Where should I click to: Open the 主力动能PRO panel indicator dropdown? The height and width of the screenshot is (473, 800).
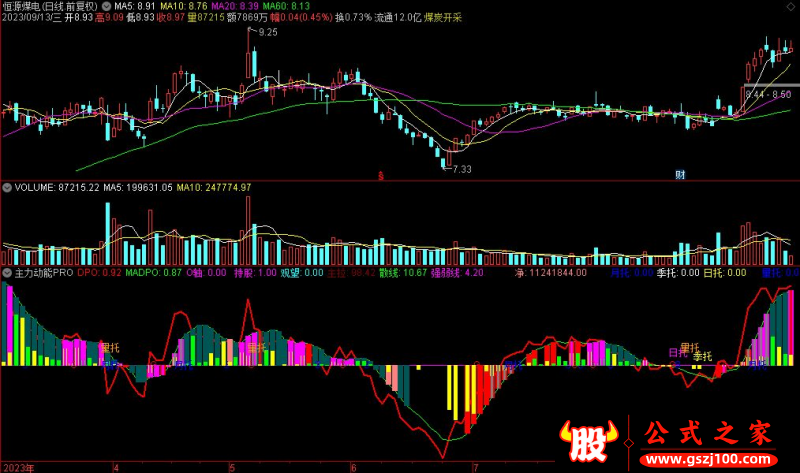tap(7, 273)
